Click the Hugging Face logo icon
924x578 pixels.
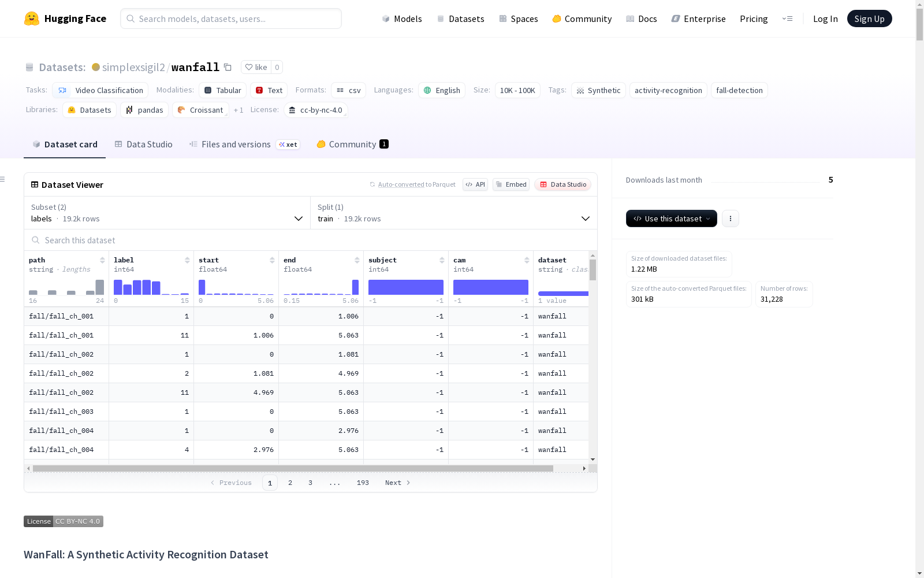click(x=32, y=18)
